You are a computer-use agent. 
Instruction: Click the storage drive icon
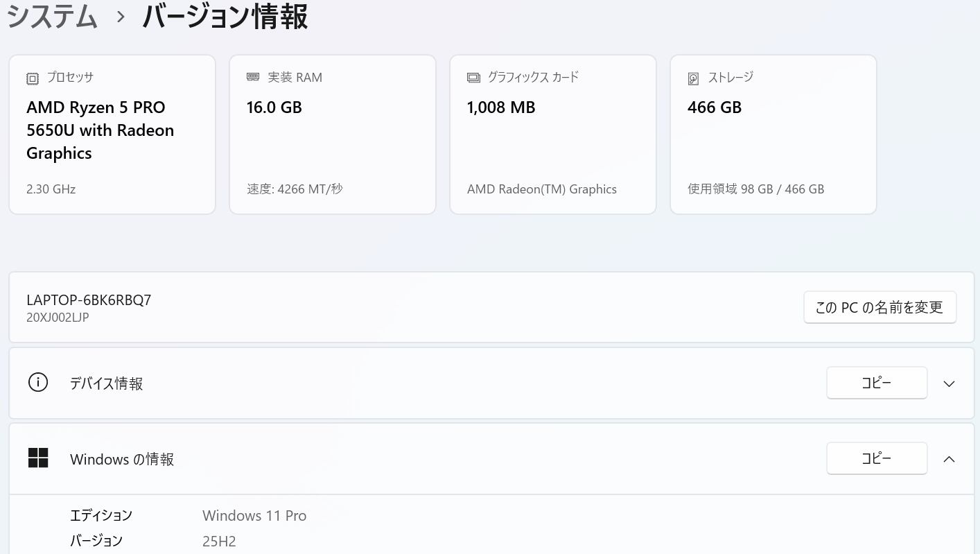point(693,78)
